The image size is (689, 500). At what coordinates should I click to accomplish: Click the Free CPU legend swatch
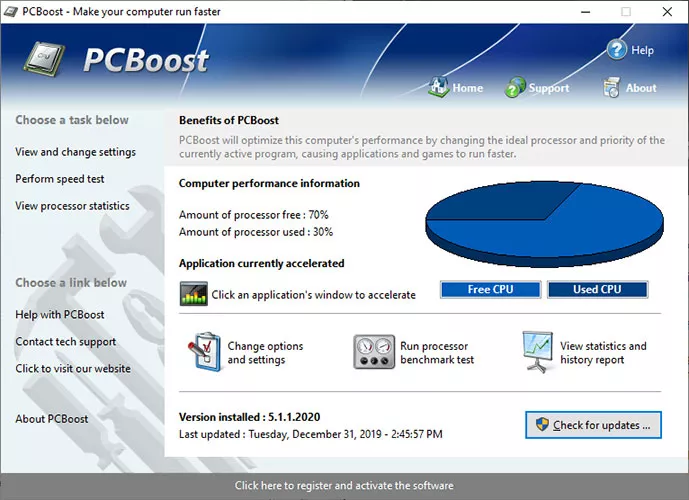click(x=490, y=290)
